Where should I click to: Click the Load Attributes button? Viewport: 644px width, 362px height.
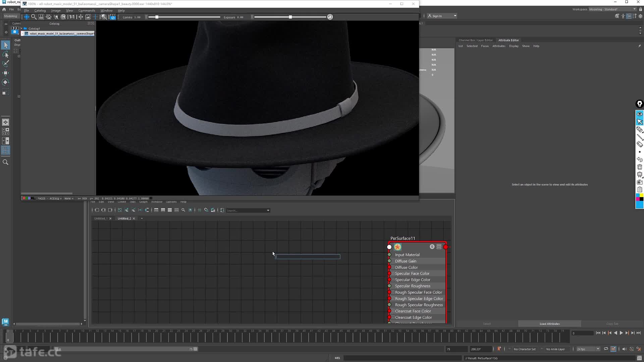pyautogui.click(x=549, y=324)
